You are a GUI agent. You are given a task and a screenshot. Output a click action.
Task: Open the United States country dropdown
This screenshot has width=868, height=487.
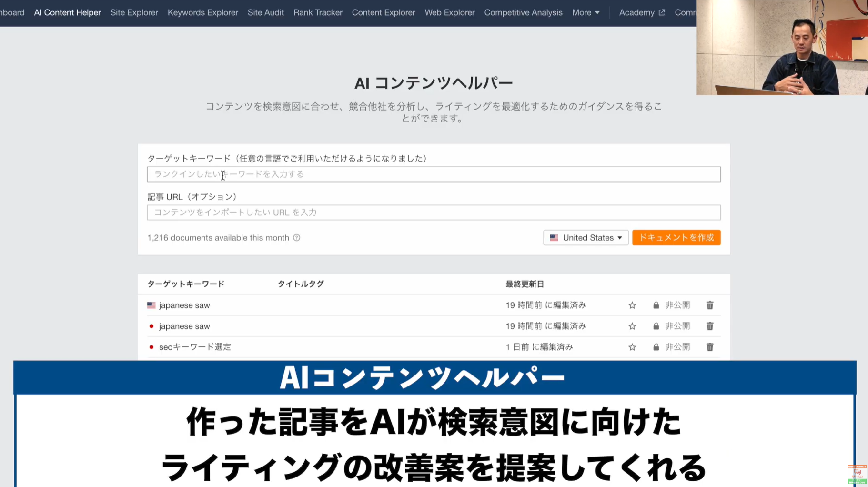(x=585, y=238)
